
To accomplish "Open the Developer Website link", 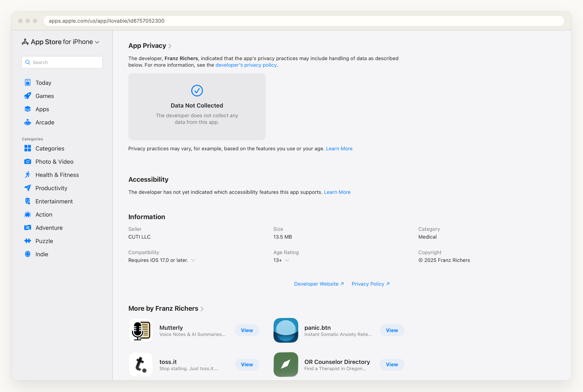I will point(319,284).
